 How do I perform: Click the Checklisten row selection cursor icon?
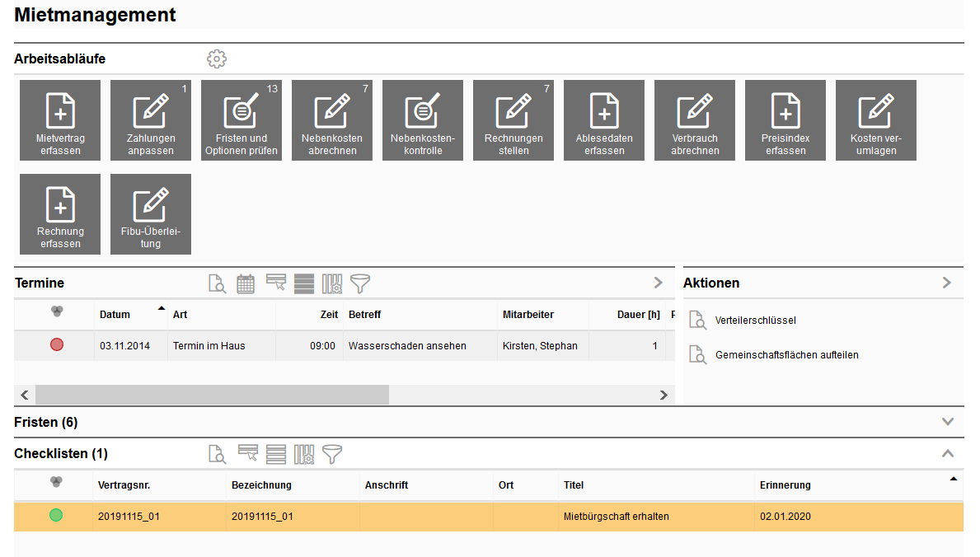[x=248, y=453]
